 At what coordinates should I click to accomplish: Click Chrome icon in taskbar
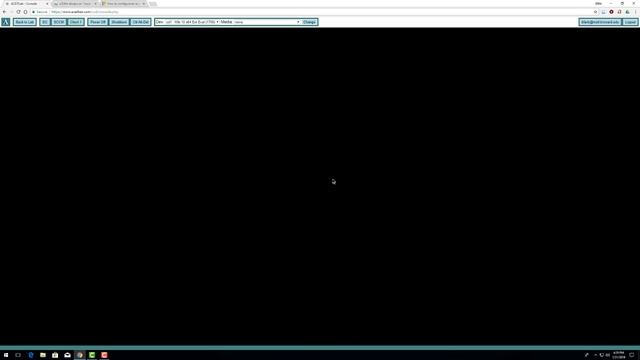(x=80, y=355)
